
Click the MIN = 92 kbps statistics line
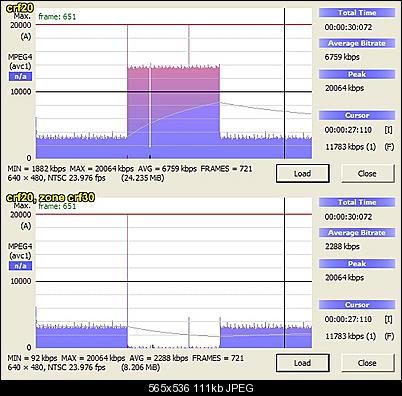(x=126, y=358)
